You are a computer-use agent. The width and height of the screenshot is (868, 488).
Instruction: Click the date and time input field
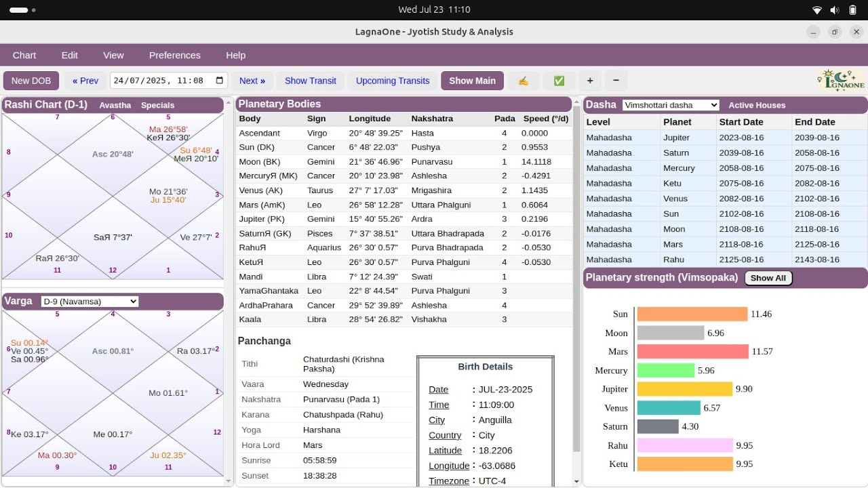point(163,80)
